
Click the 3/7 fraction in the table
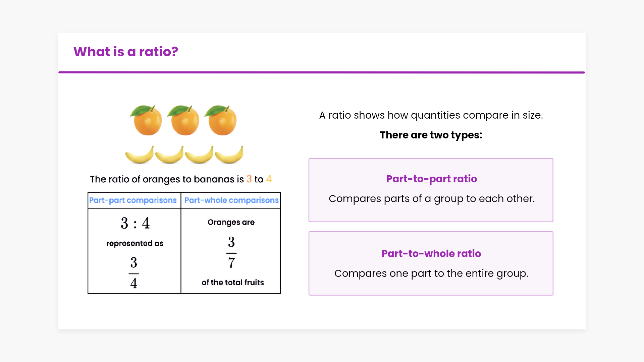tap(231, 252)
